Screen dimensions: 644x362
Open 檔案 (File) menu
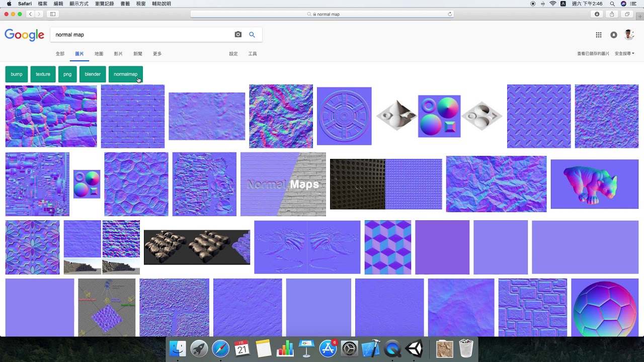pos(43,4)
